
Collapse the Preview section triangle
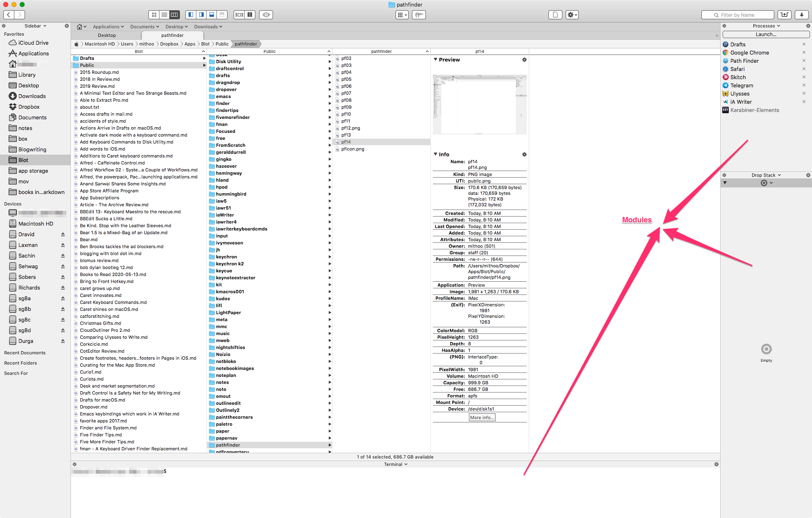pyautogui.click(x=435, y=59)
